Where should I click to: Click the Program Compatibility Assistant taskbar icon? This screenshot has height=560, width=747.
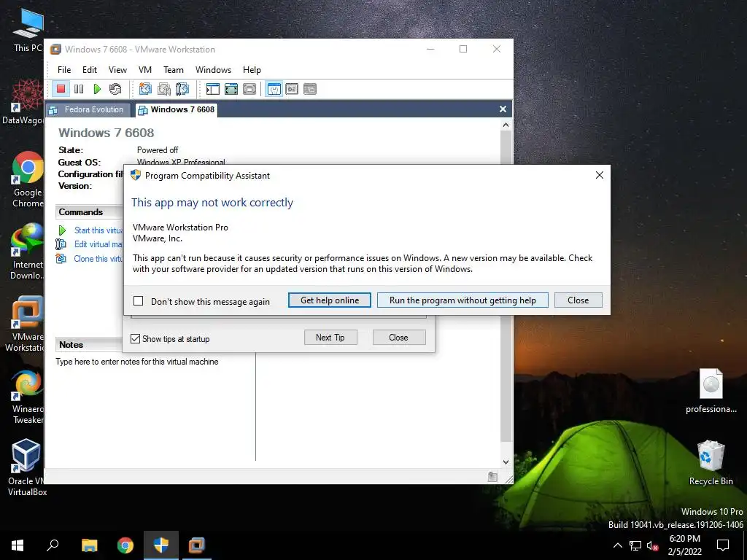click(x=161, y=545)
